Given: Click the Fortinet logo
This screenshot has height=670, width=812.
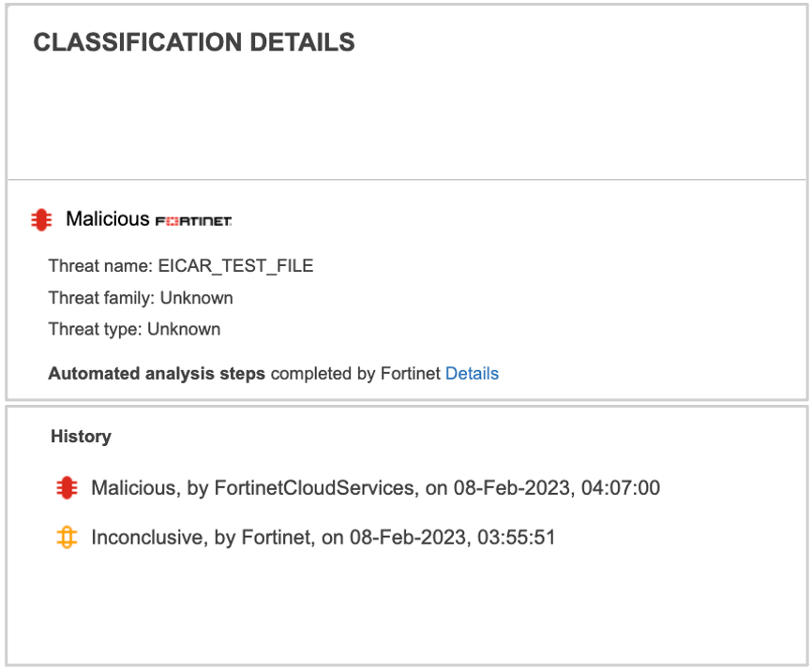Looking at the screenshot, I should coord(194,221).
